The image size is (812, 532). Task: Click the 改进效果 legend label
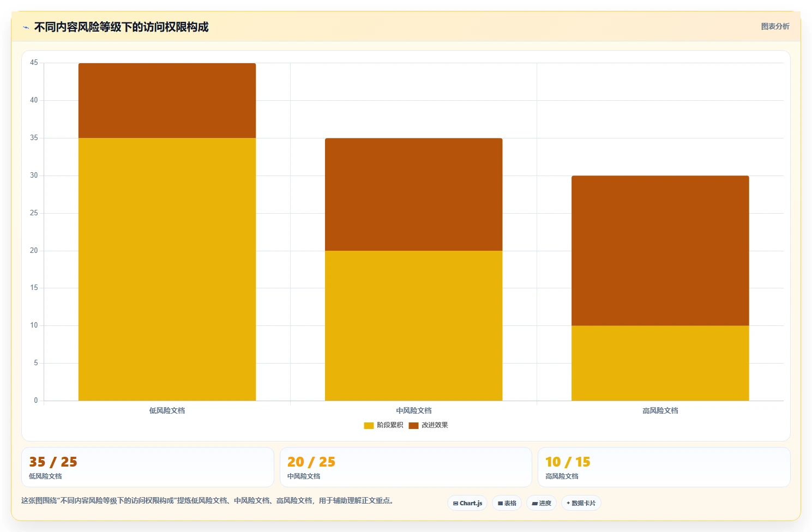click(435, 425)
